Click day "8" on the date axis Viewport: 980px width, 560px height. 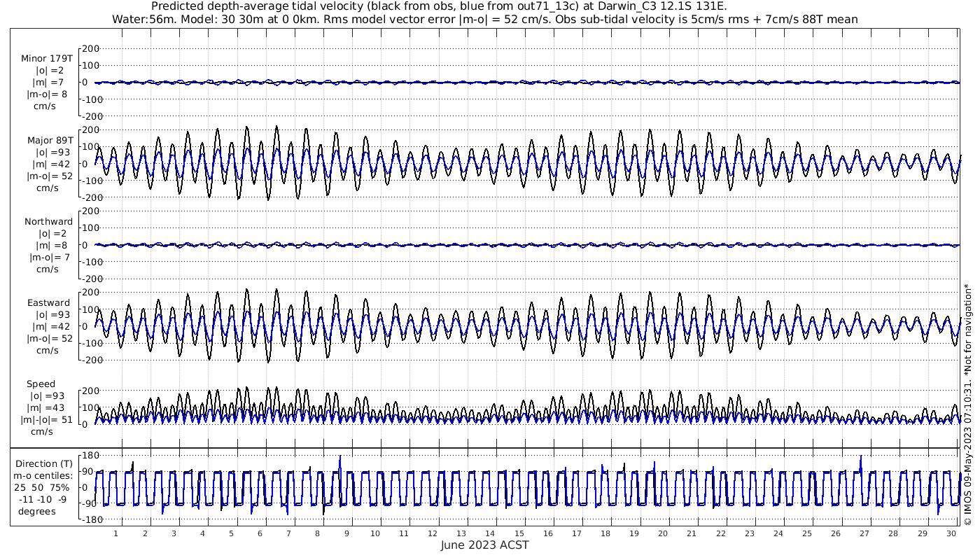[x=318, y=533]
